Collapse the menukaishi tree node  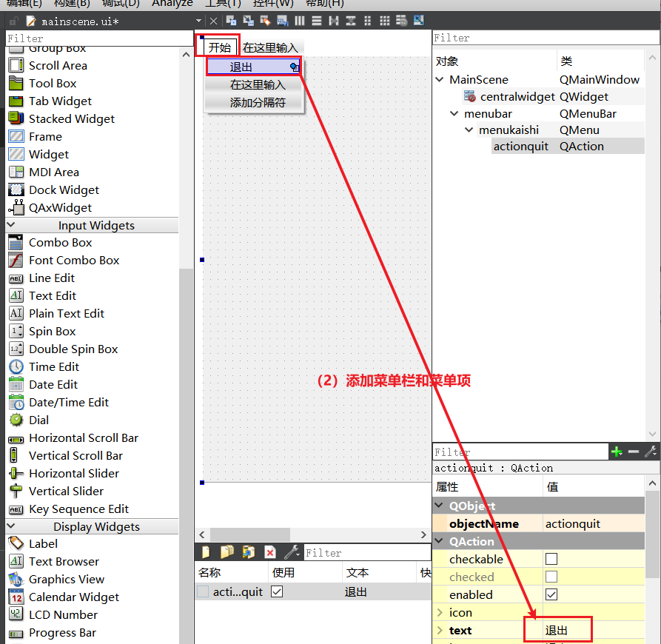(x=469, y=130)
